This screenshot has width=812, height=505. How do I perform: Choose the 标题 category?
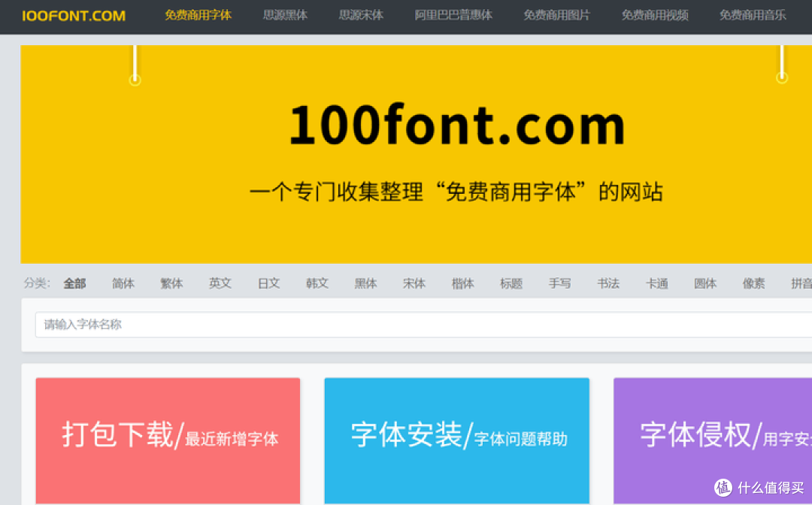click(x=511, y=283)
